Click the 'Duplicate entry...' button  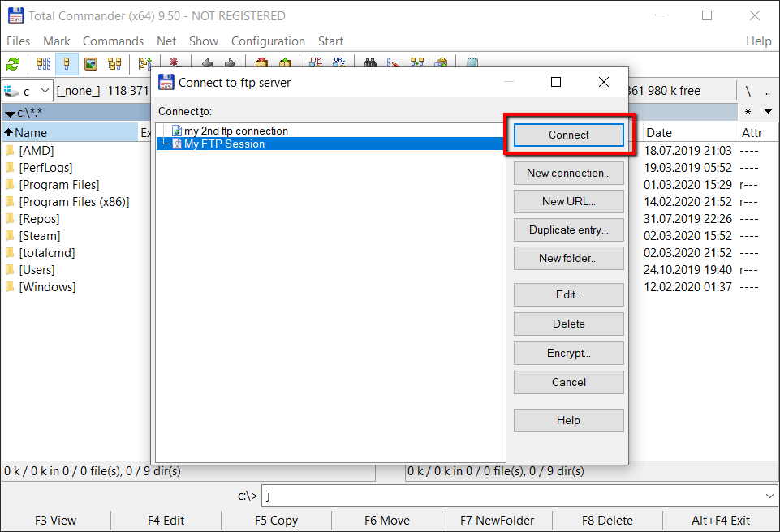pyautogui.click(x=569, y=230)
